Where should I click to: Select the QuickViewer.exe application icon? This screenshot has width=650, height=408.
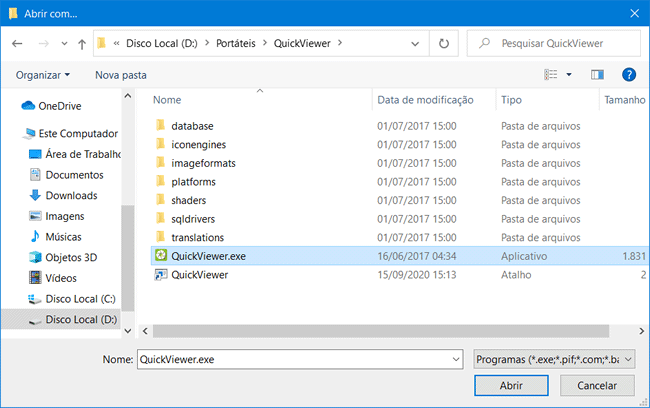click(160, 256)
